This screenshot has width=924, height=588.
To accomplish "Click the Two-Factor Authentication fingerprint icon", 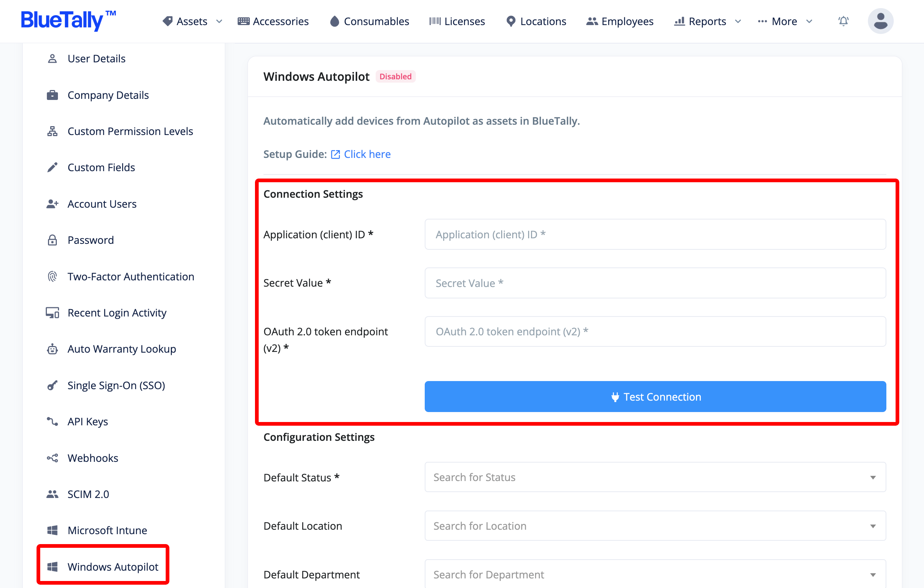I will tap(52, 277).
